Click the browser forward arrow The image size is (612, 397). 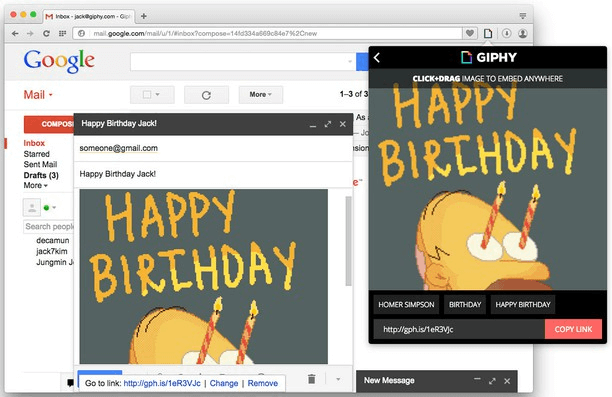pos(30,34)
